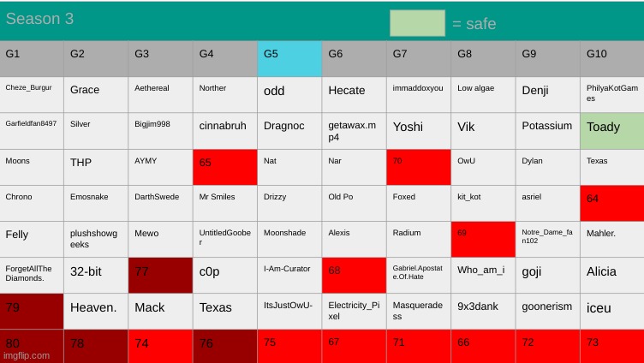Select the Hecate cell

pyautogui.click(x=354, y=94)
